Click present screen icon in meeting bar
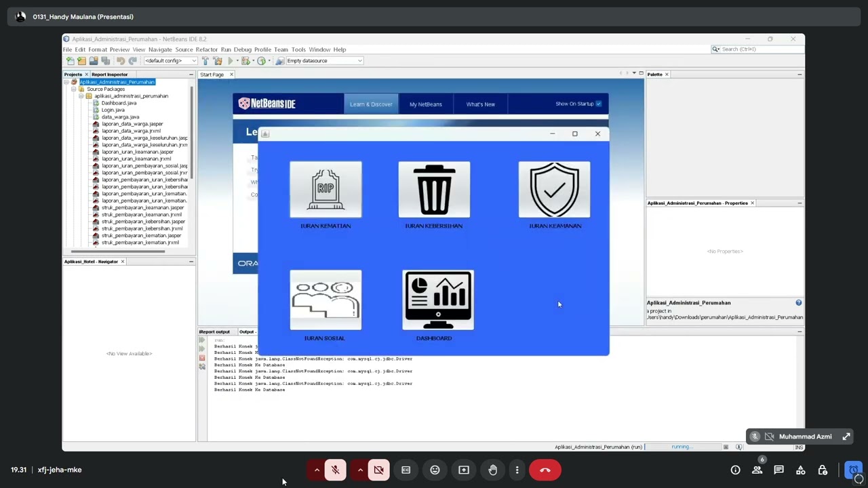Image resolution: width=868 pixels, height=488 pixels. click(464, 470)
